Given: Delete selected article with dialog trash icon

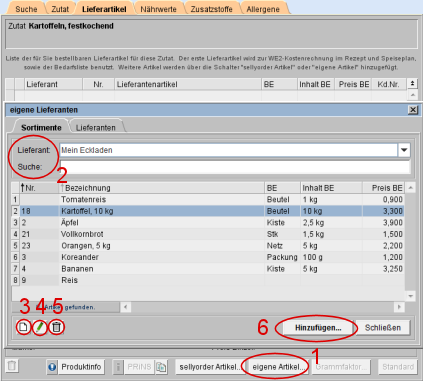Looking at the screenshot, I should (x=57, y=327).
